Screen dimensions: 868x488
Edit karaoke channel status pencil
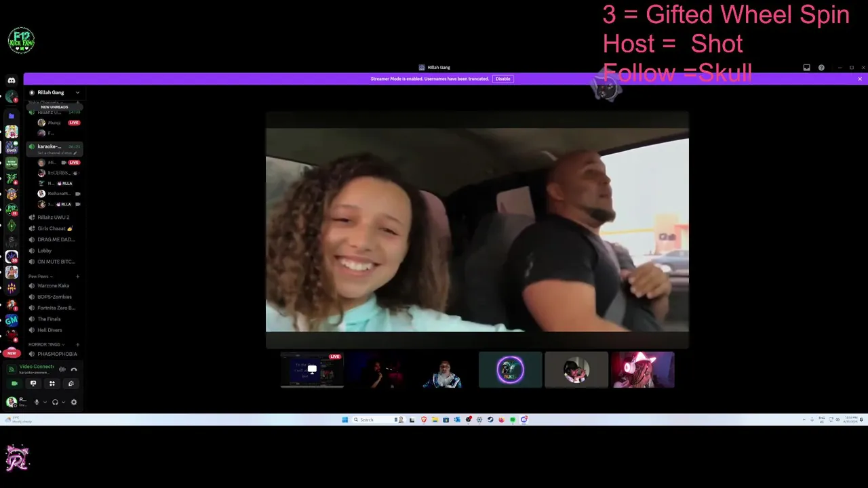tap(75, 153)
